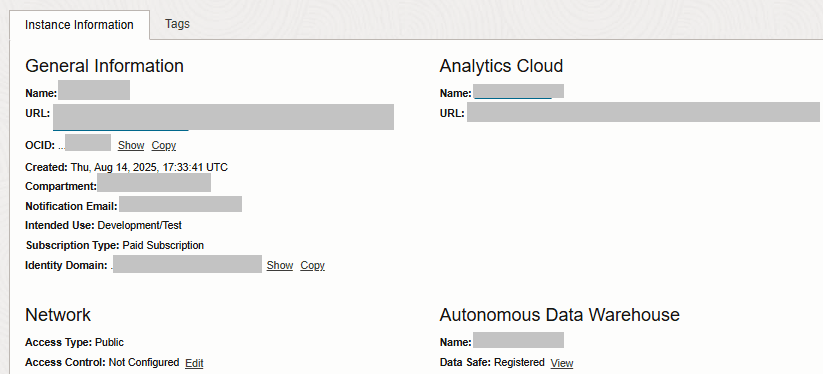823x374 pixels.
Task: Click the General Information Name value
Action: (94, 90)
